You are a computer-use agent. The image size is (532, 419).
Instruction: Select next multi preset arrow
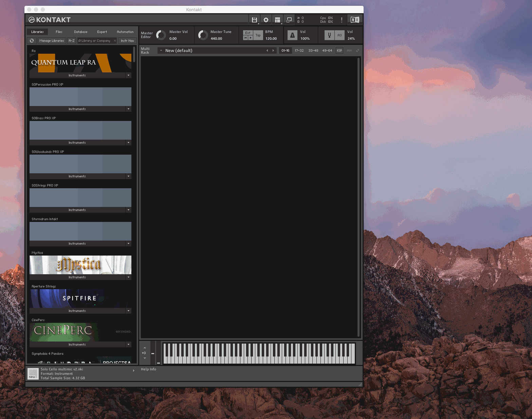tap(273, 51)
